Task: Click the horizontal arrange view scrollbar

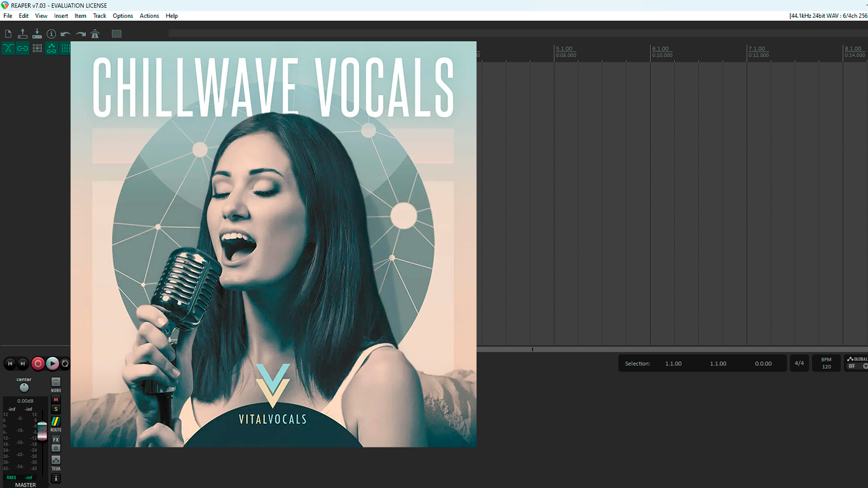Action: click(x=672, y=349)
